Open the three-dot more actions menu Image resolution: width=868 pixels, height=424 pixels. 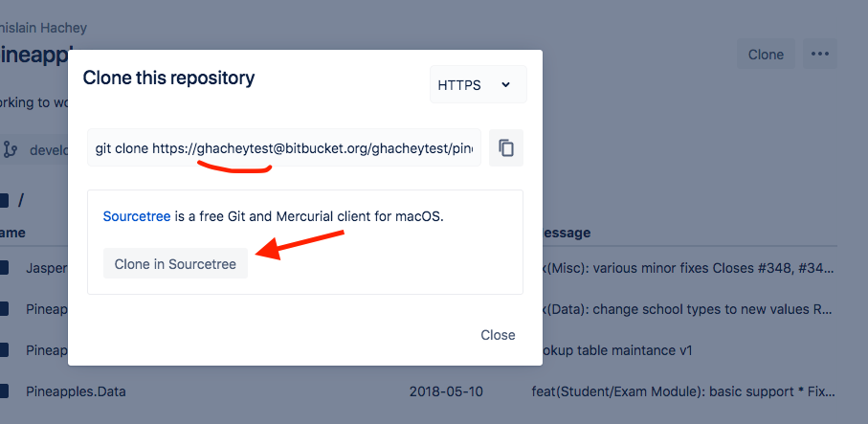[x=820, y=54]
